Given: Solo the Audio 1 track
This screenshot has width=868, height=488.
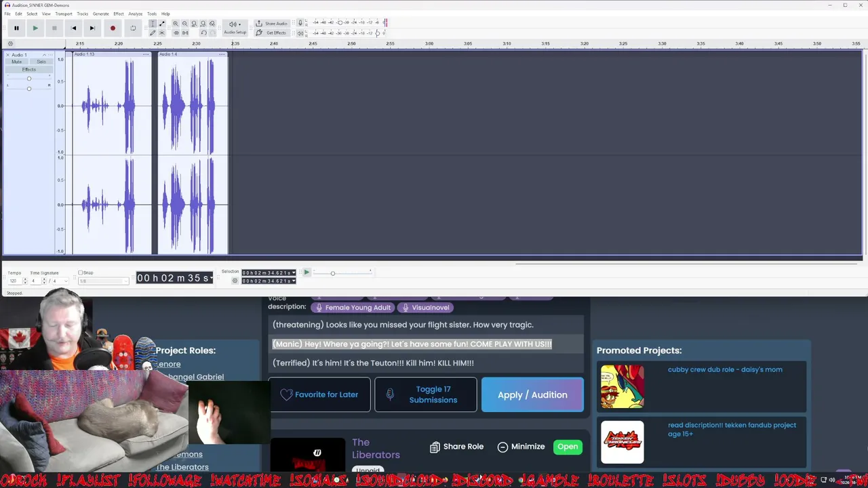Looking at the screenshot, I should point(41,62).
